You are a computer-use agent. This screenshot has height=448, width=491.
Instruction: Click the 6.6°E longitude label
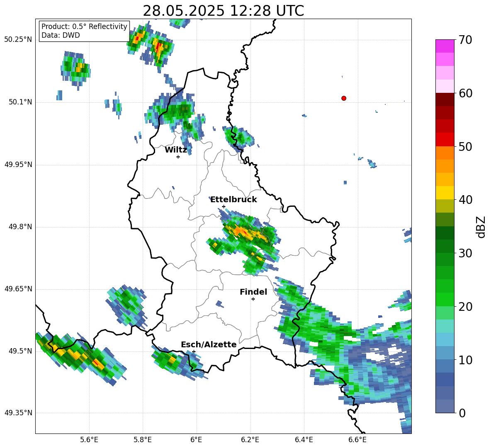pyautogui.click(x=357, y=440)
